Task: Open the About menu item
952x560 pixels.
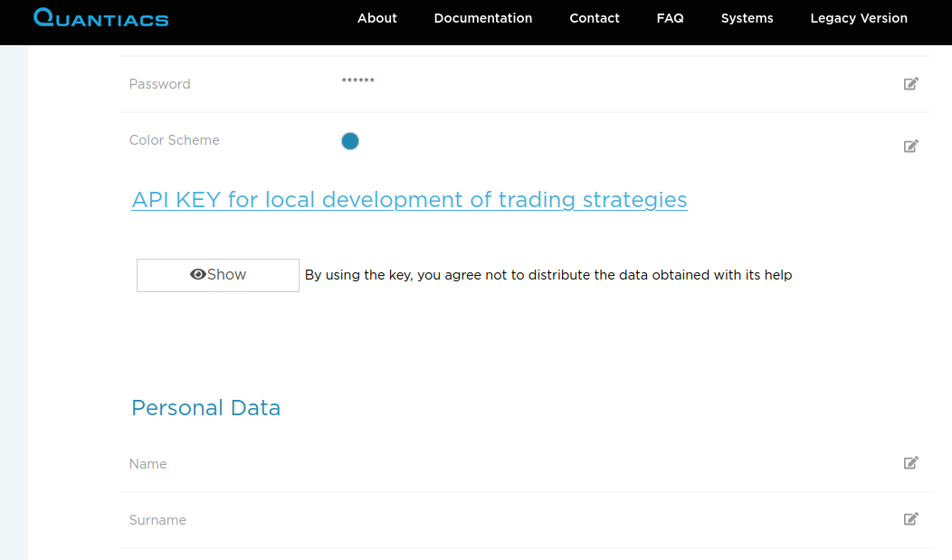Action: 377,18
